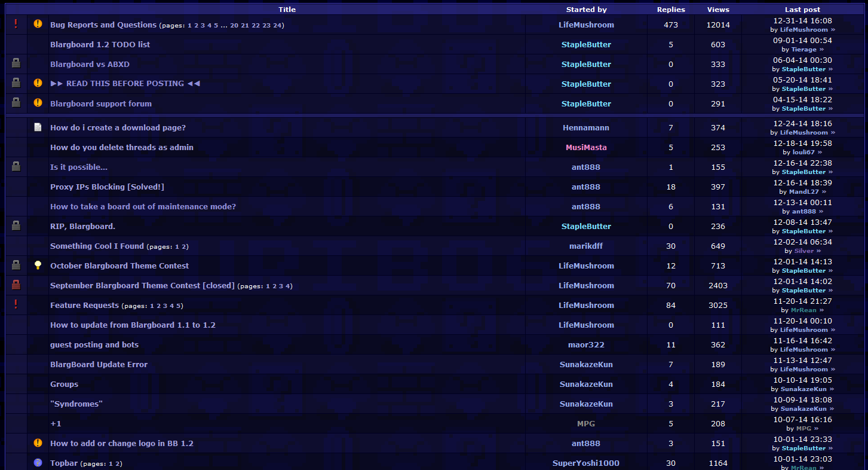868x470 pixels.
Task: Jump to page 5 of Feature Requests
Action: [179, 306]
